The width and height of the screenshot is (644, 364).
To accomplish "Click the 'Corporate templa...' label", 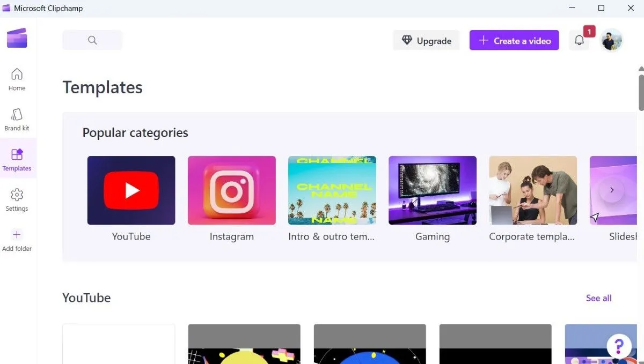I will pyautogui.click(x=532, y=236).
